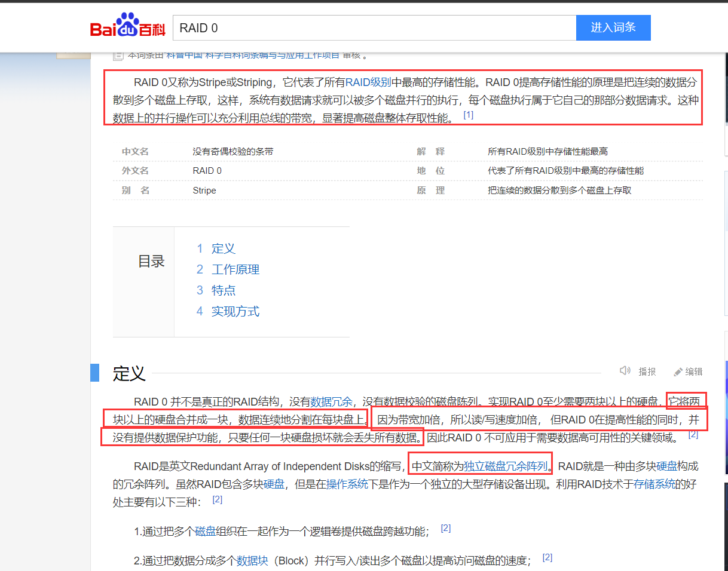Click the search box containing RAID 0

click(374, 28)
